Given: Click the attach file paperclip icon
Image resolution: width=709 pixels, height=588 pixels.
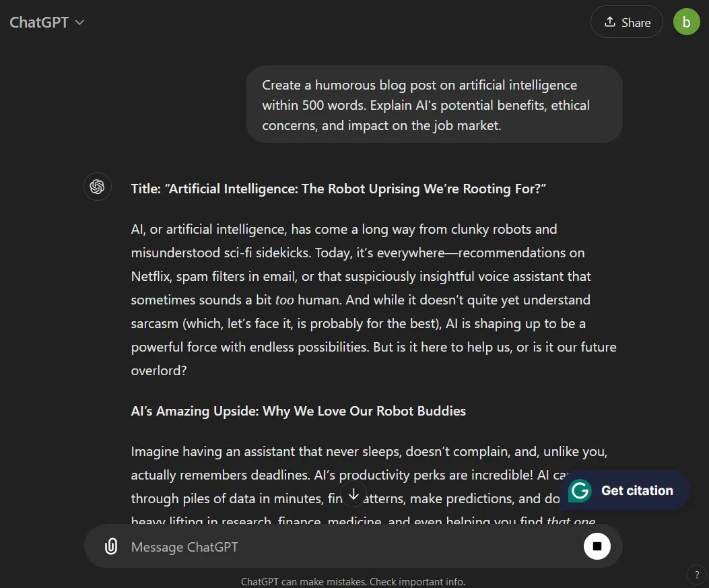Looking at the screenshot, I should pos(111,546).
